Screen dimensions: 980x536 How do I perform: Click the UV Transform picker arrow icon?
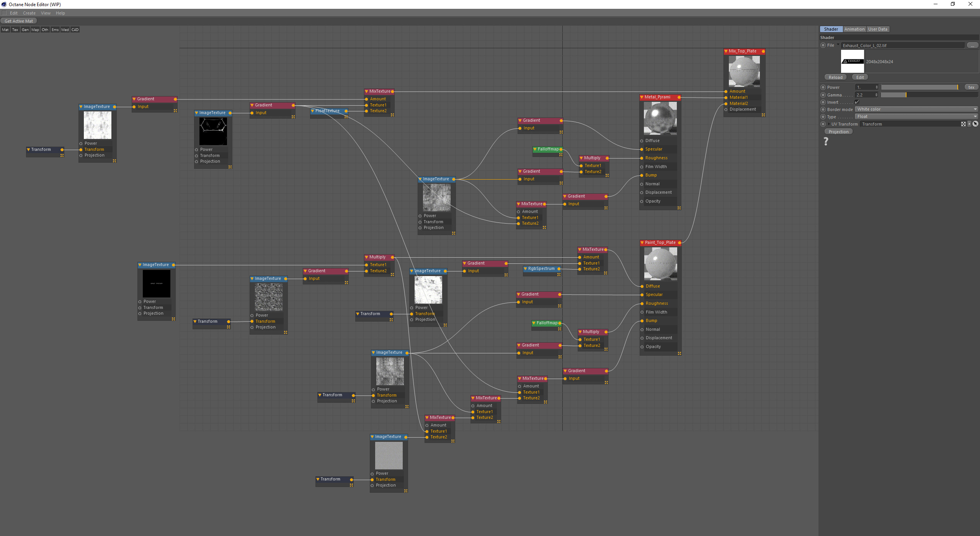975,124
